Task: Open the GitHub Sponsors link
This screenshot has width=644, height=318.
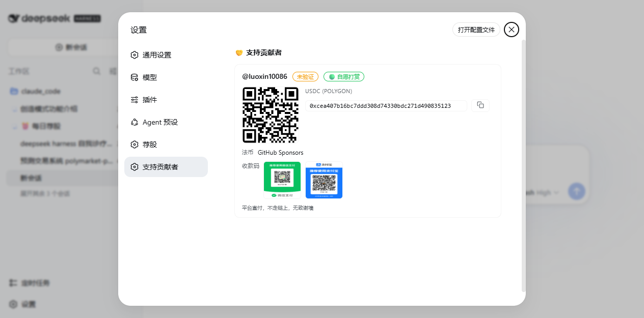Action: point(280,153)
